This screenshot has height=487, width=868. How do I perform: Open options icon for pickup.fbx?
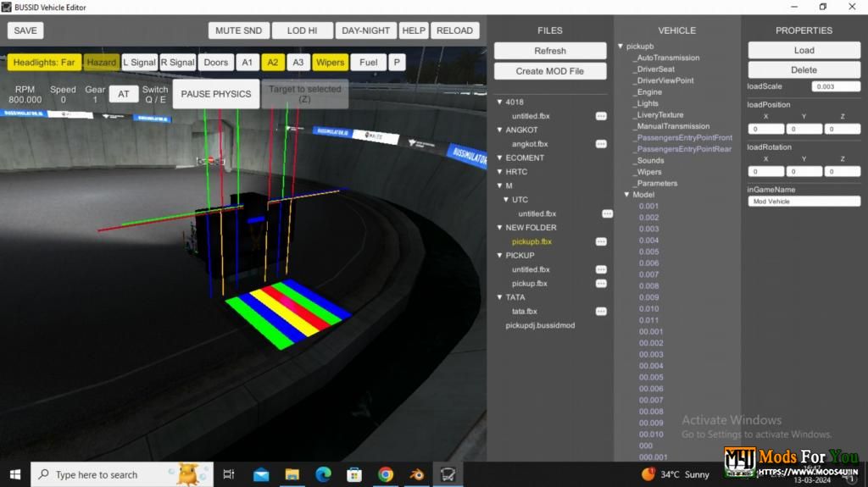(x=601, y=284)
